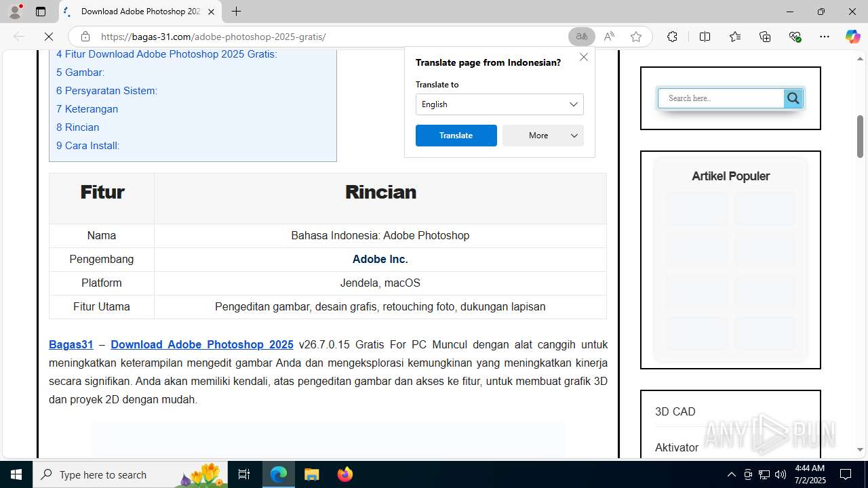Screen dimensions: 868x488
Task: Jump to the Keterangan section
Action: (x=87, y=109)
